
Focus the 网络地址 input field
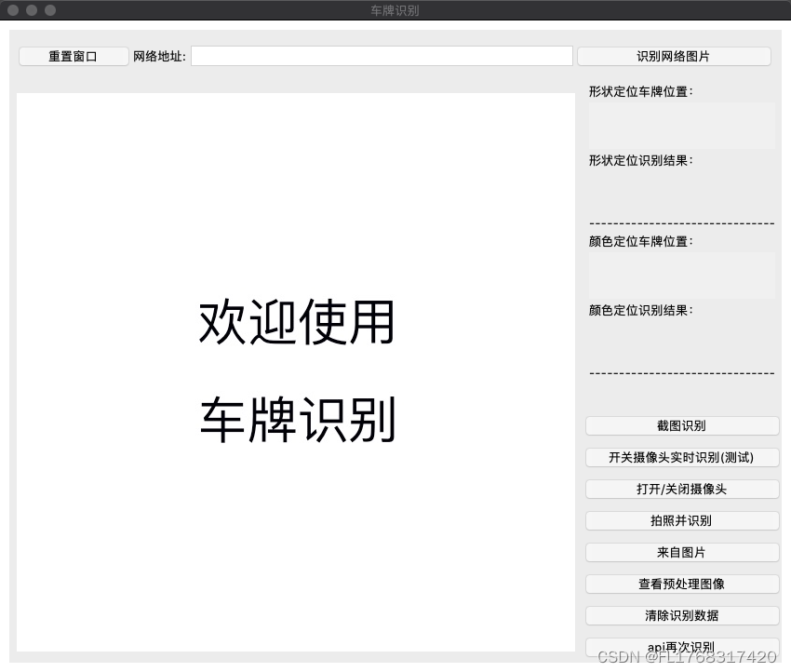pos(382,56)
